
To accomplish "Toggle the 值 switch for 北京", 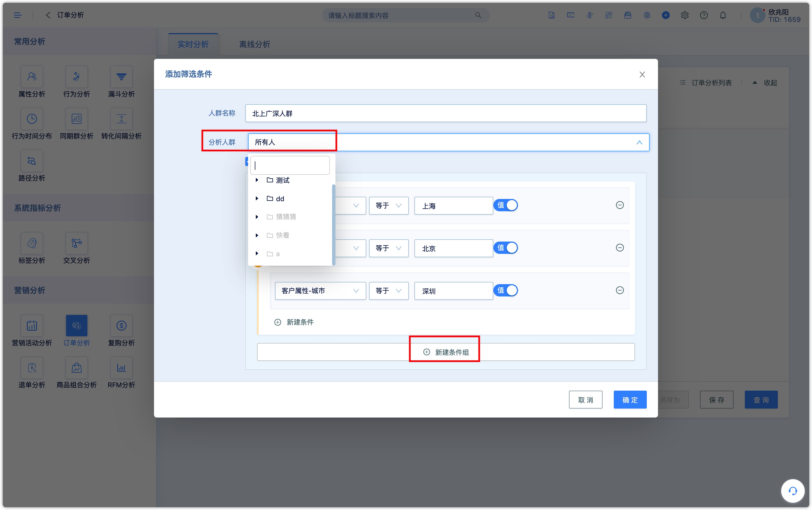I will coord(506,248).
